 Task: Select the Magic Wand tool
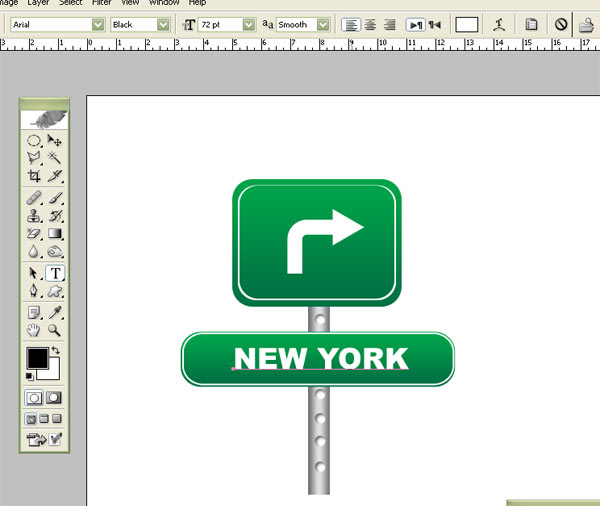pyautogui.click(x=54, y=158)
